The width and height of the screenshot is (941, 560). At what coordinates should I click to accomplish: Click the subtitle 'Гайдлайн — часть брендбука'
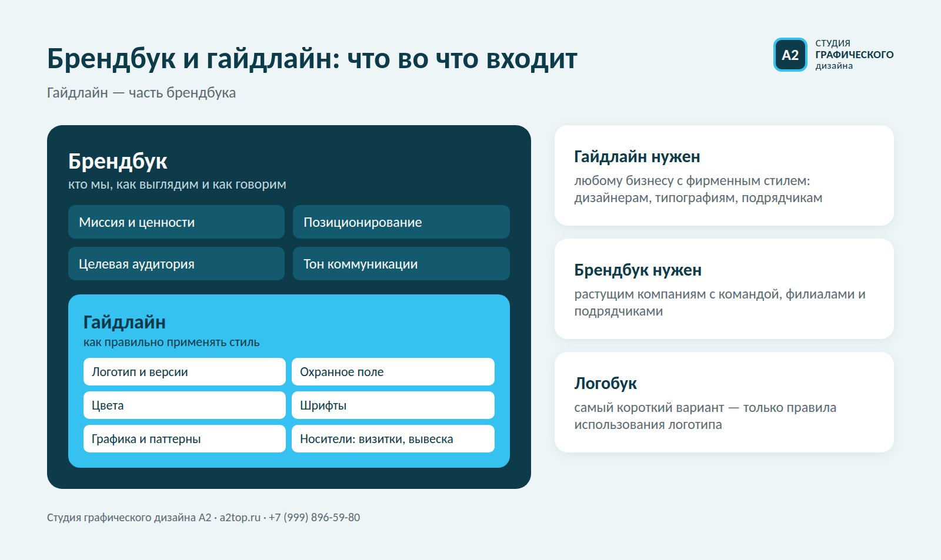pyautogui.click(x=141, y=93)
